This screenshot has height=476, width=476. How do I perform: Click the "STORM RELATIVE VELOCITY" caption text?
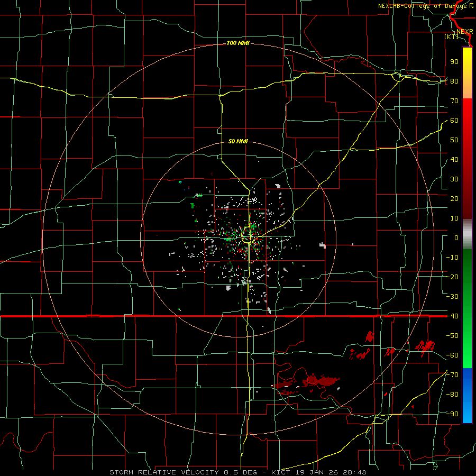(x=166, y=472)
